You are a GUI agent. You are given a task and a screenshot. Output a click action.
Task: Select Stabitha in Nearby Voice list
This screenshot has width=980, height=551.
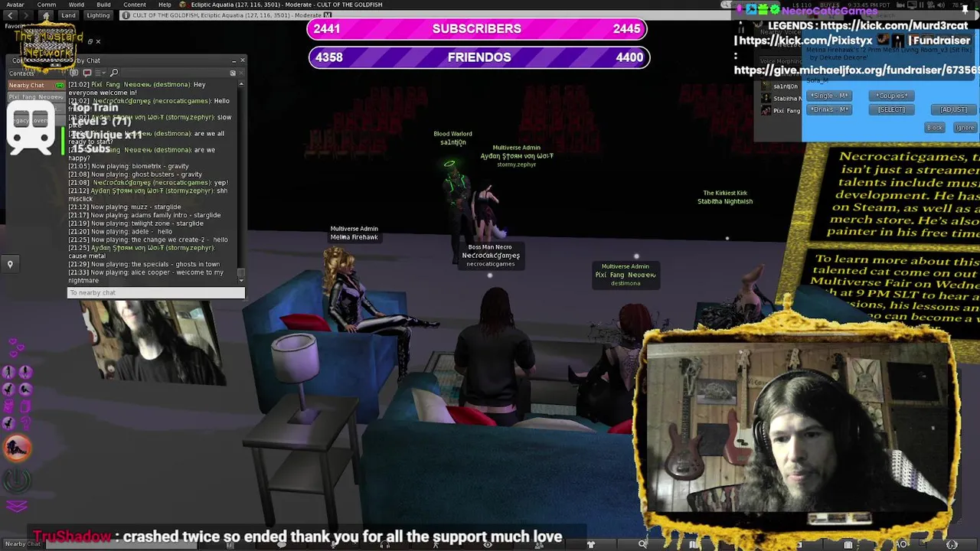pyautogui.click(x=779, y=99)
